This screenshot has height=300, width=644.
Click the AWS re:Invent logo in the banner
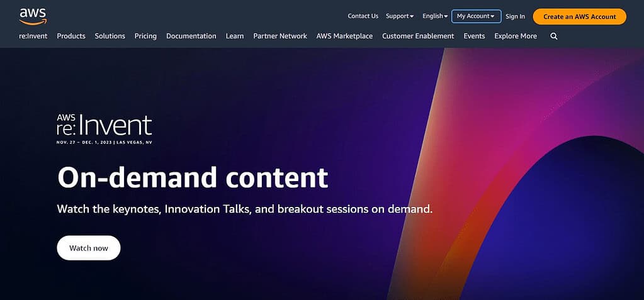[x=105, y=129]
